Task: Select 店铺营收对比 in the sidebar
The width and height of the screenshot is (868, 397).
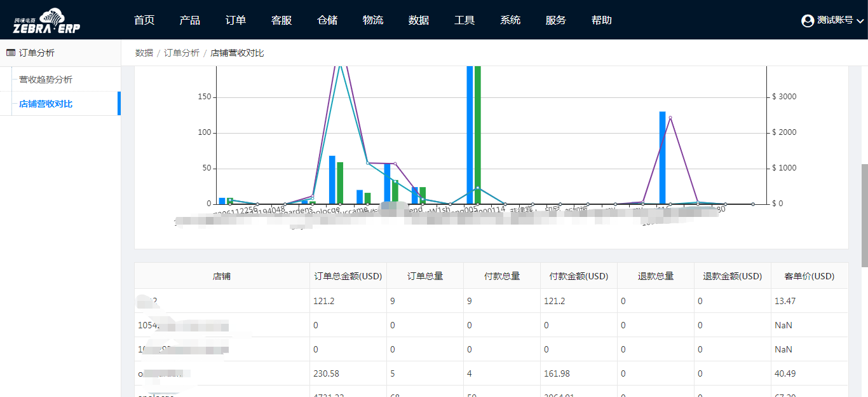Action: (x=46, y=104)
